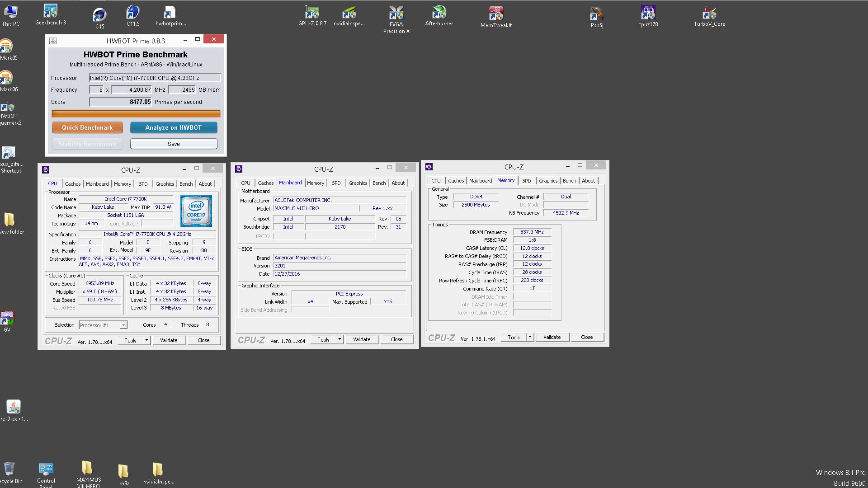The image size is (868, 488).
Task: Open the Bench tab in CPU window
Action: pos(186,184)
